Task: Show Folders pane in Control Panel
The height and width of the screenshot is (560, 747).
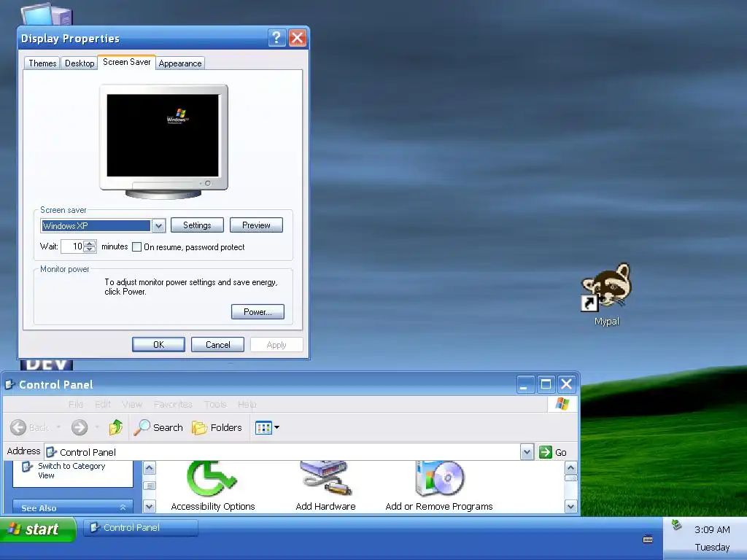Action: tap(217, 427)
